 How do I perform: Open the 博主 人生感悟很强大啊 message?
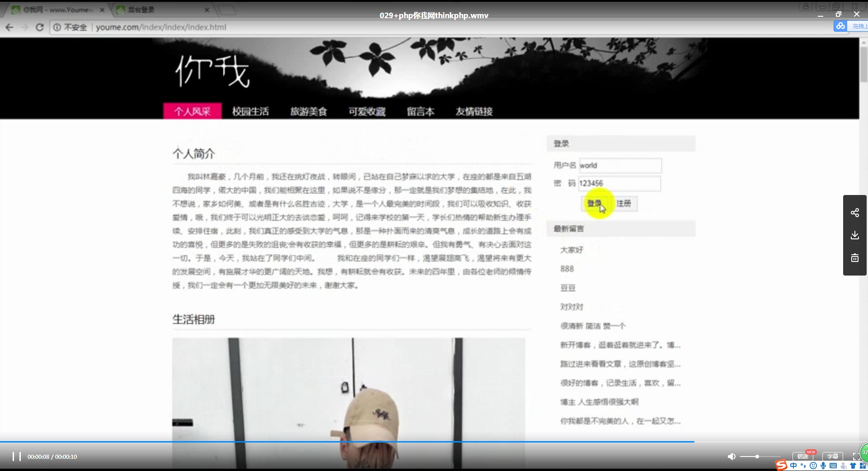(x=599, y=402)
